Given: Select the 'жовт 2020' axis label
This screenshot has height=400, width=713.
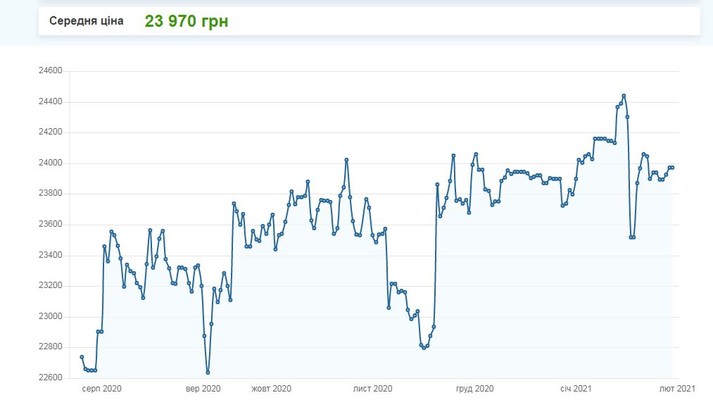Looking at the screenshot, I should click(x=271, y=388).
